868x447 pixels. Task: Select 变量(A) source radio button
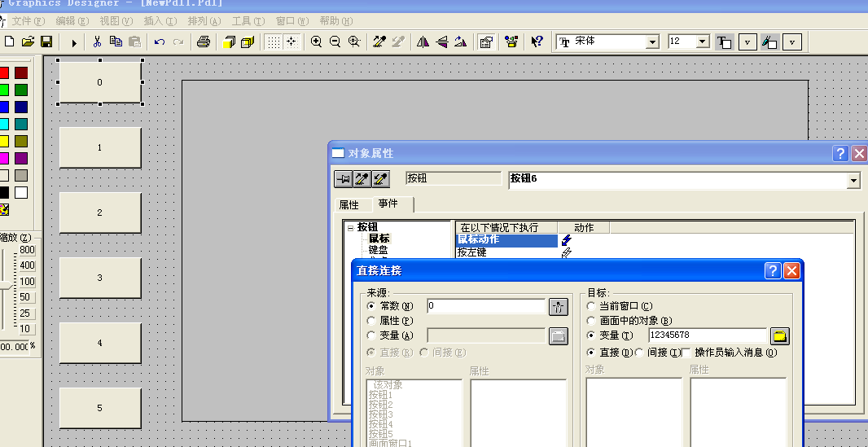pyautogui.click(x=370, y=335)
